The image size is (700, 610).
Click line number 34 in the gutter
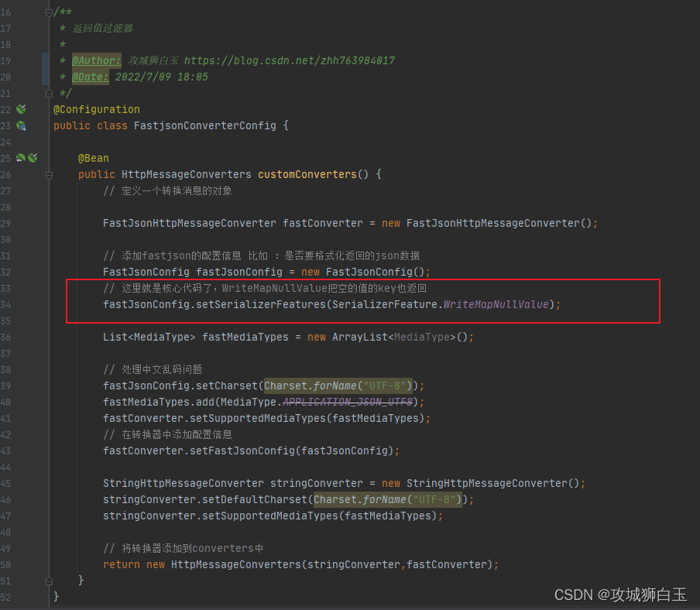click(5, 305)
